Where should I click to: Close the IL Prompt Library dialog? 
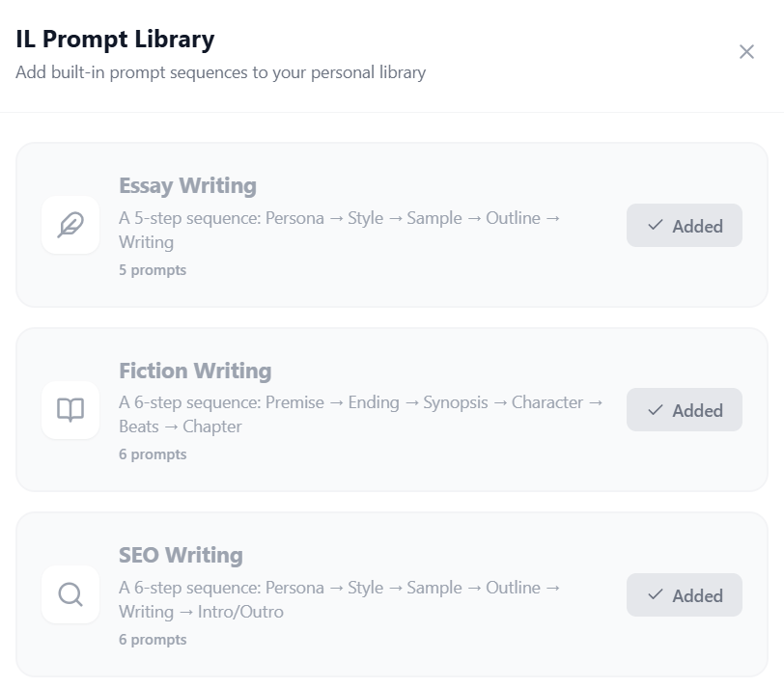[x=746, y=52]
